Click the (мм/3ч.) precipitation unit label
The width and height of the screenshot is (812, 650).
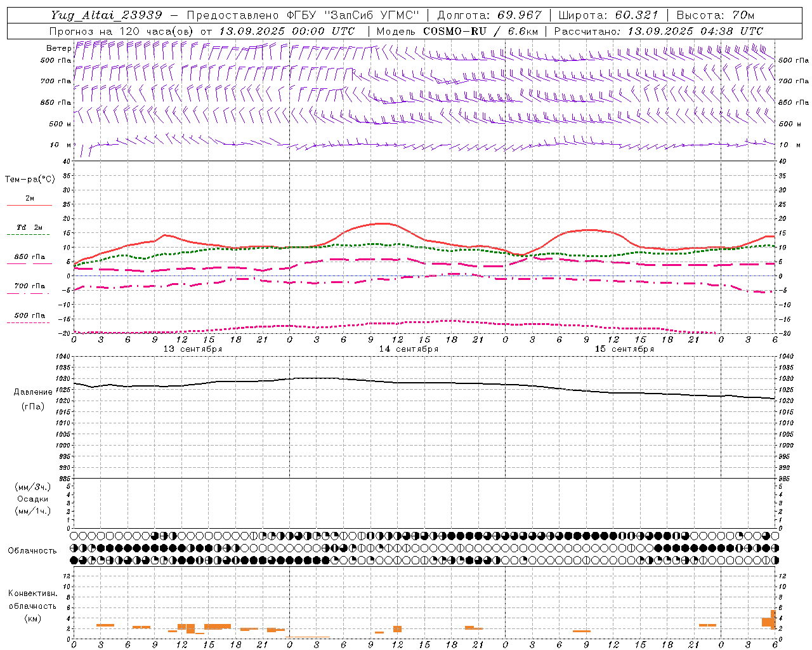pyautogui.click(x=33, y=487)
